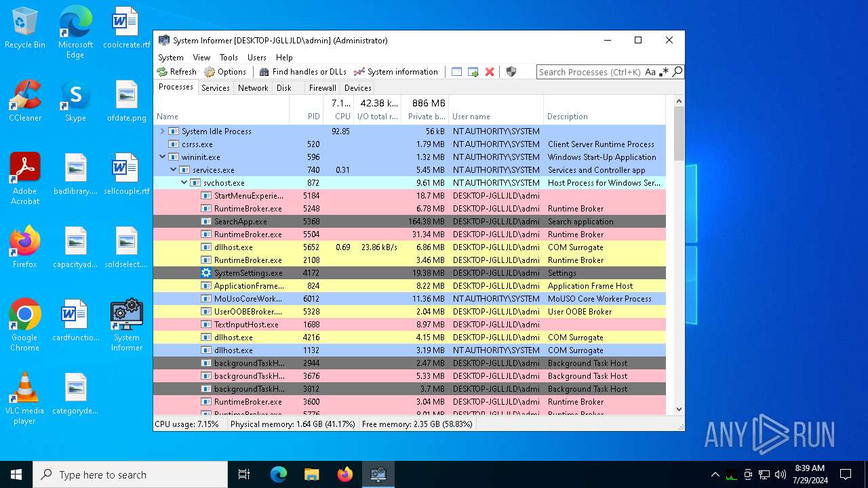Select the Firefox desktop icon
The image size is (868, 488).
click(25, 247)
